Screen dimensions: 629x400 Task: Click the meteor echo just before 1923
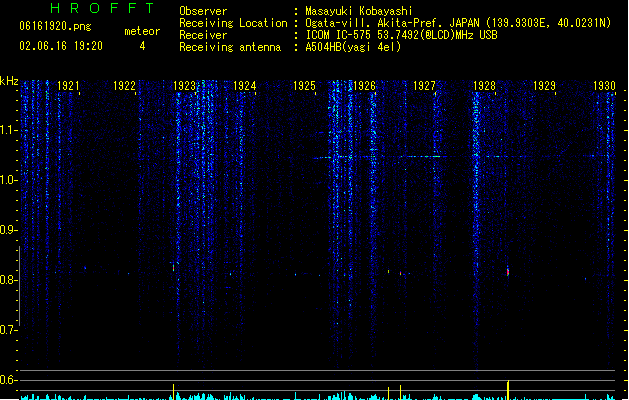pyautogui.click(x=174, y=266)
